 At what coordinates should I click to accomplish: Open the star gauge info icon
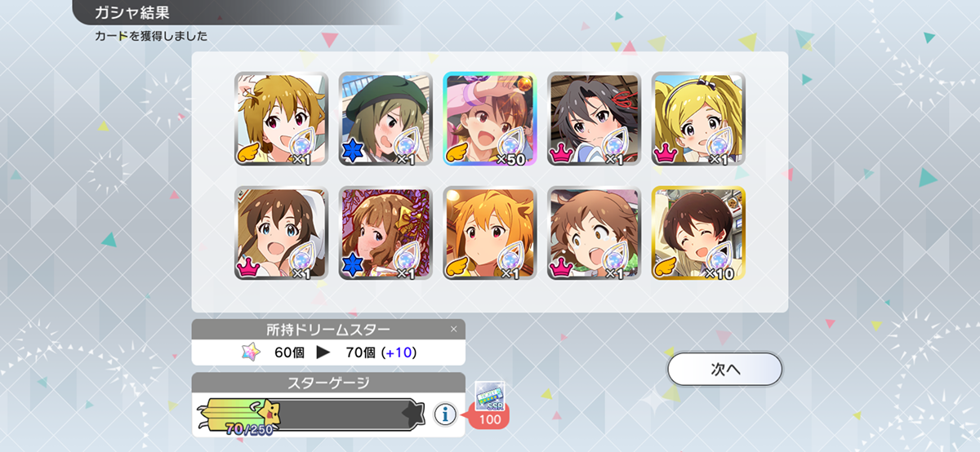(445, 414)
